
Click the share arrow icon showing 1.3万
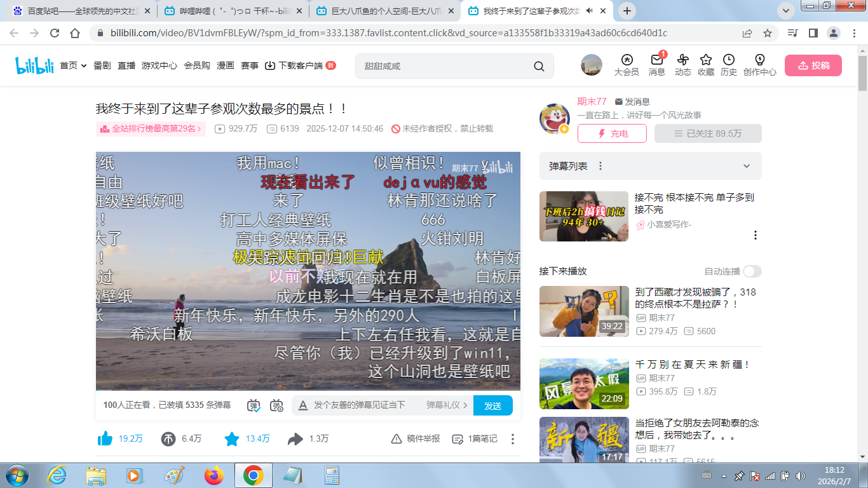coord(295,438)
